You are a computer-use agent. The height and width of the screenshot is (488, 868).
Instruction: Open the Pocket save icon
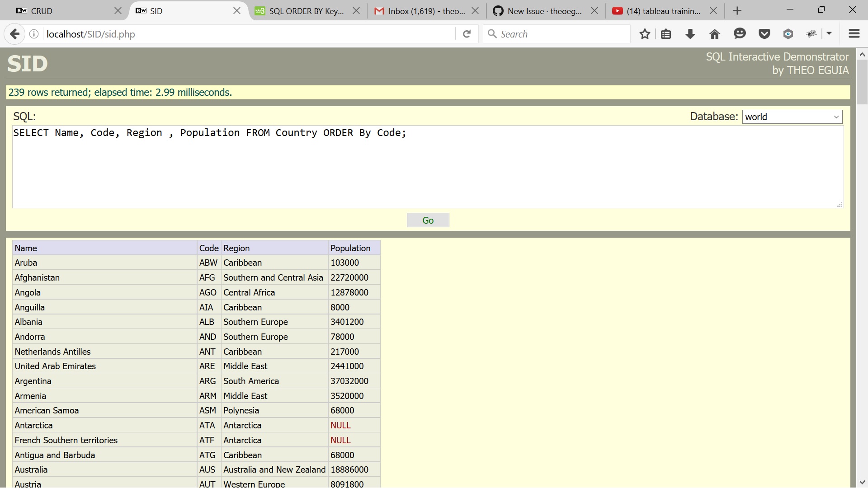click(764, 34)
